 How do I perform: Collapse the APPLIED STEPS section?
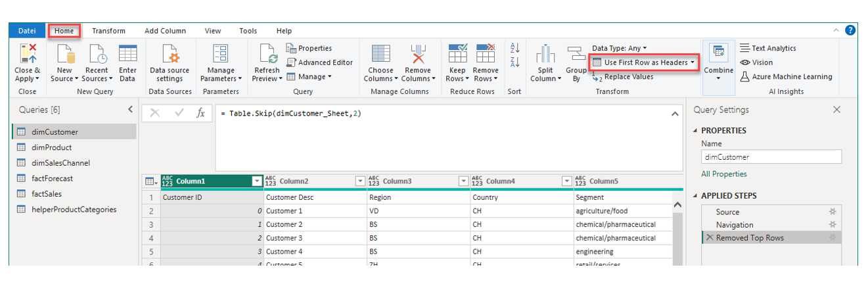click(x=696, y=196)
